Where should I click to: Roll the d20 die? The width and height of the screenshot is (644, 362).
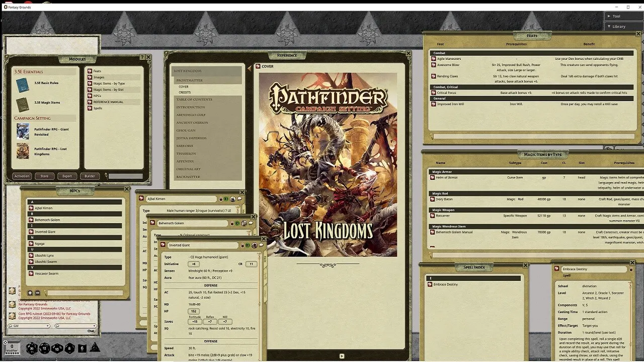[x=32, y=348]
